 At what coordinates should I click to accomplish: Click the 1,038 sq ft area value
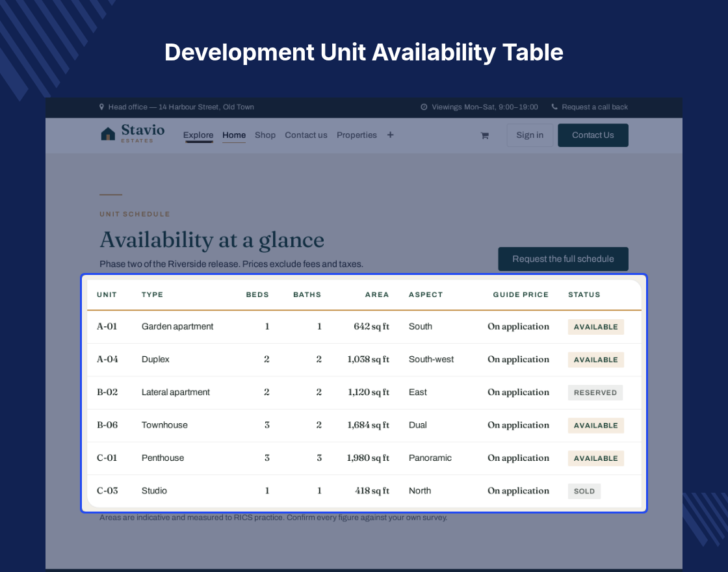(368, 359)
